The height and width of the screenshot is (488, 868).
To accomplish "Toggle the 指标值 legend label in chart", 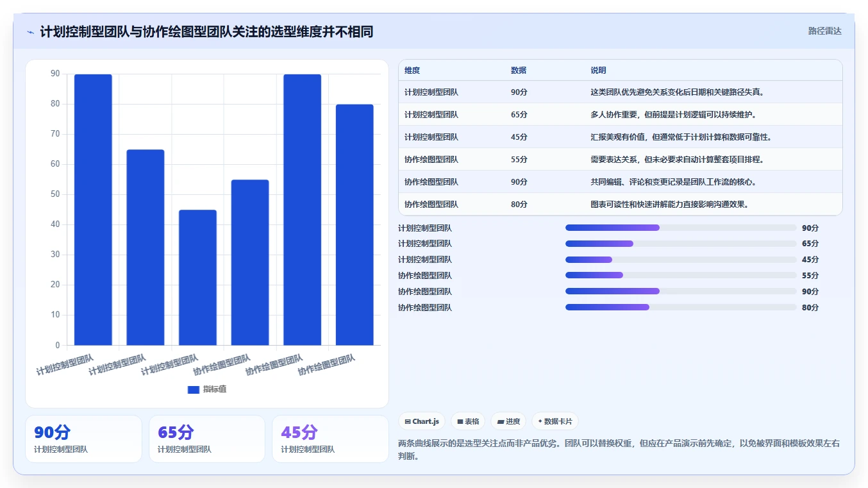I will pyautogui.click(x=215, y=389).
